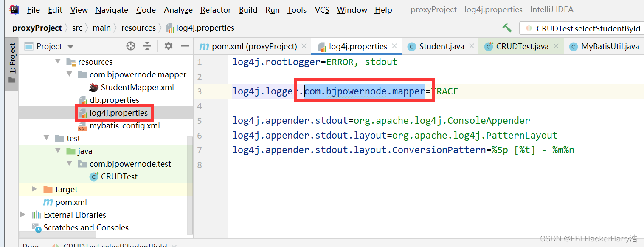The image size is (644, 247).
Task: Open the Edit menu
Action: click(x=55, y=10)
